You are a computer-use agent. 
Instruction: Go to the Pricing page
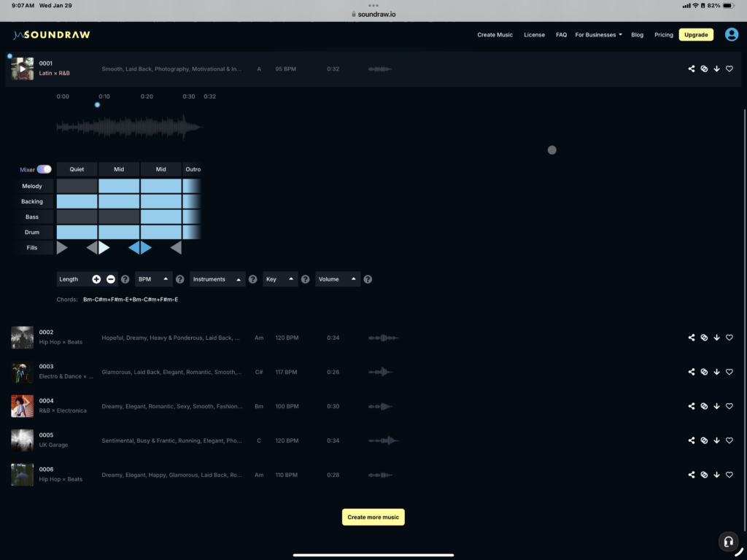click(x=663, y=35)
